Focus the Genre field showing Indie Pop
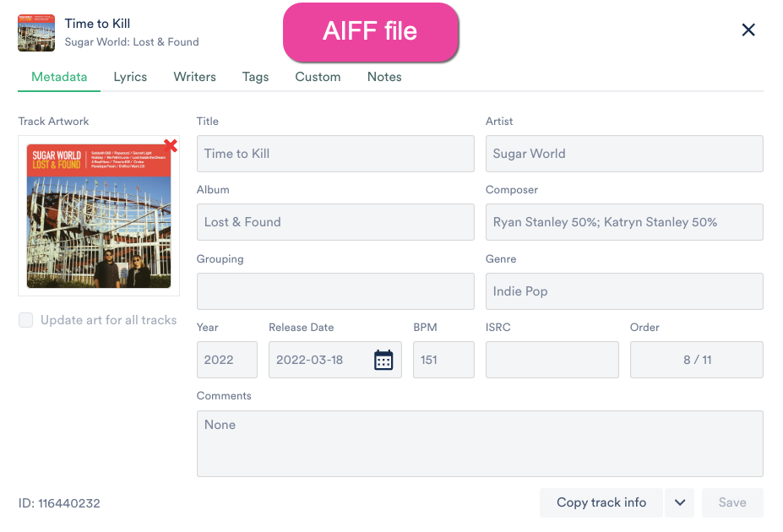The height and width of the screenshot is (532, 783). click(x=624, y=291)
